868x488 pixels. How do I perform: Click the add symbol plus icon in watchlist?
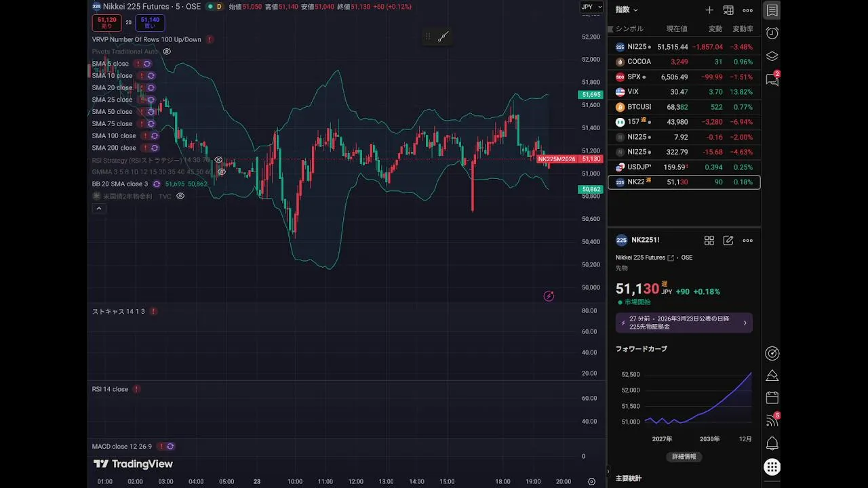click(709, 10)
